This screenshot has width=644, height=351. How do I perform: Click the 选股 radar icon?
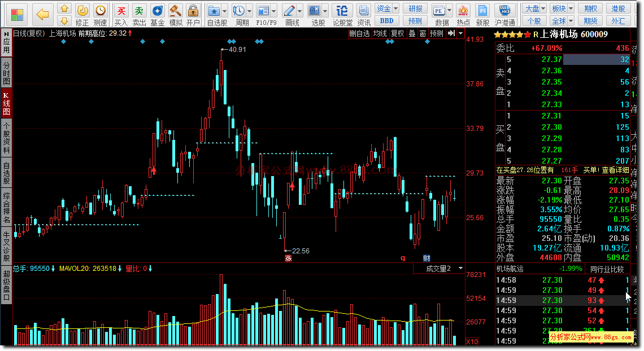[315, 11]
